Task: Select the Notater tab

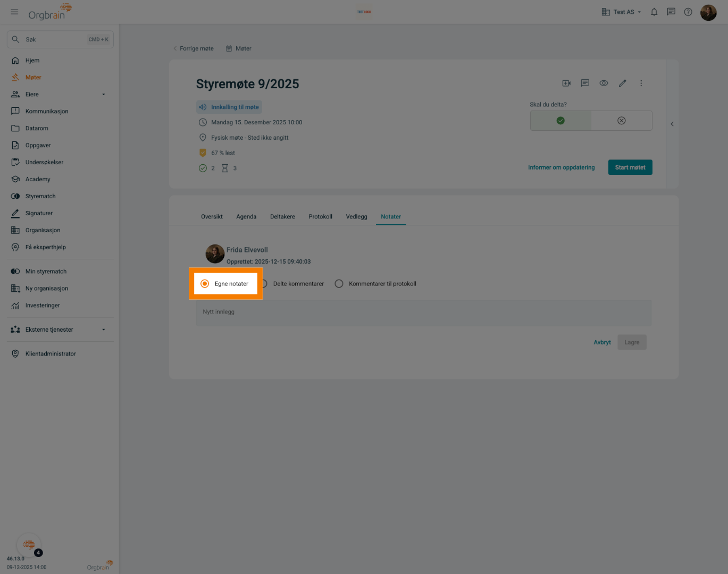Action: 391,217
